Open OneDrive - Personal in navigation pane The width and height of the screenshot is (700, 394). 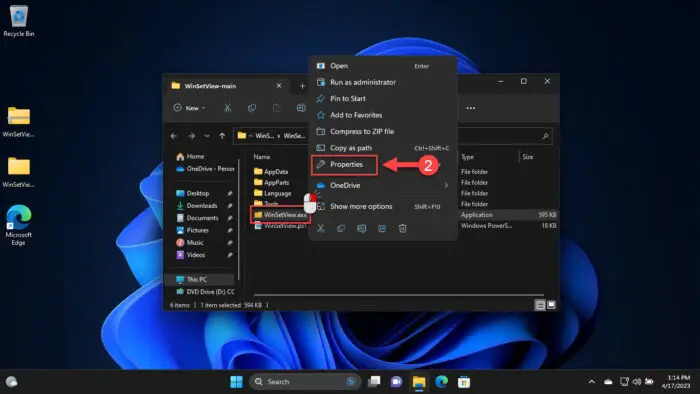(205, 169)
